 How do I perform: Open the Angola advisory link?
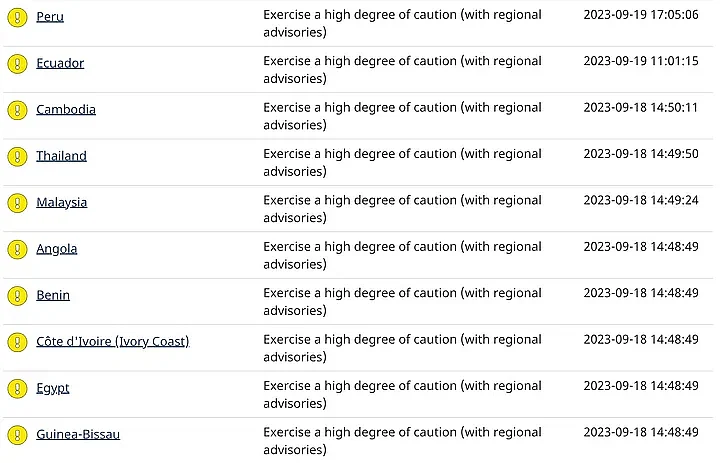click(x=56, y=248)
